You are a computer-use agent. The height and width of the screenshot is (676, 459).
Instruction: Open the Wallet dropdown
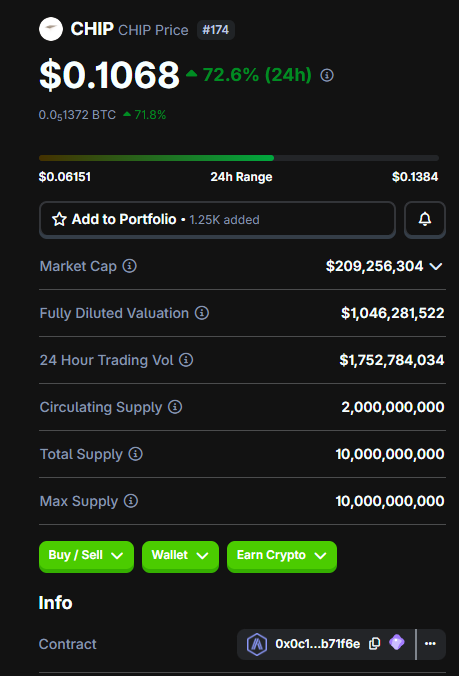(180, 556)
